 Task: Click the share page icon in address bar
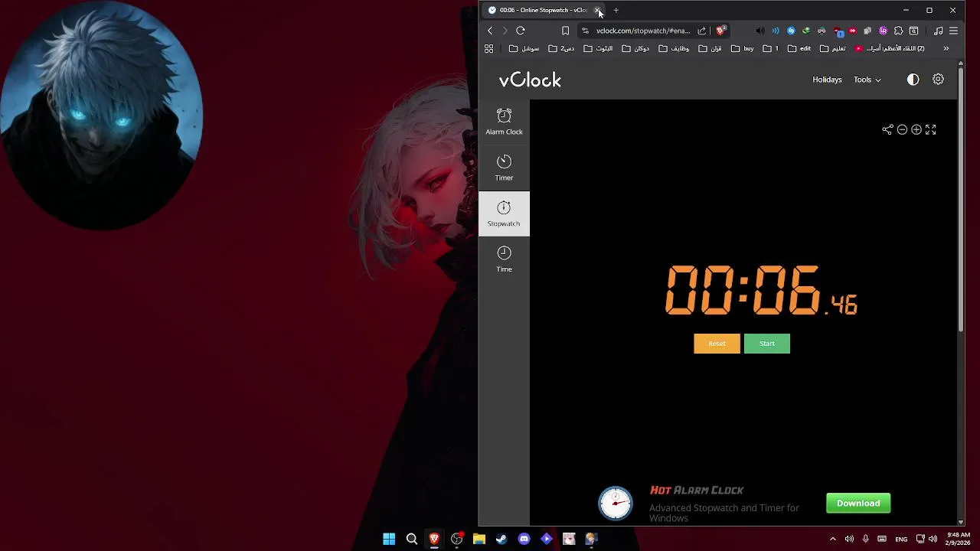(x=701, y=31)
